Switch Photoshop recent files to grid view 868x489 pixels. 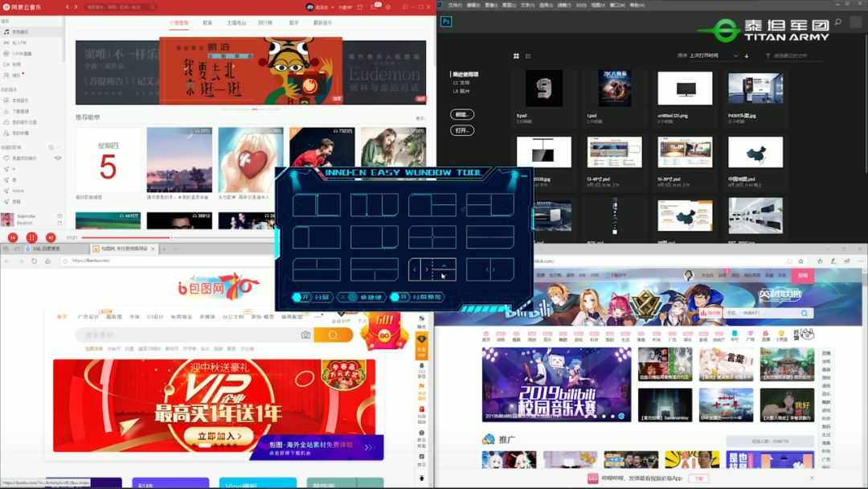pyautogui.click(x=517, y=55)
